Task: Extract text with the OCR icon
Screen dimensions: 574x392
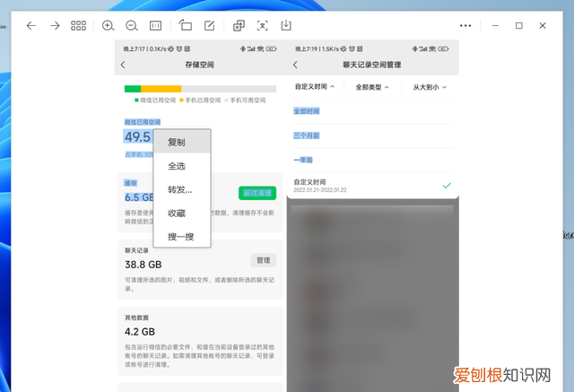Action: coord(263,26)
